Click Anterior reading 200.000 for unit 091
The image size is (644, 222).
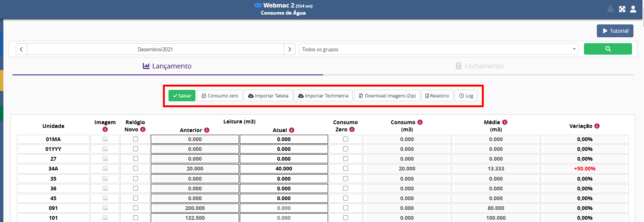pyautogui.click(x=195, y=208)
